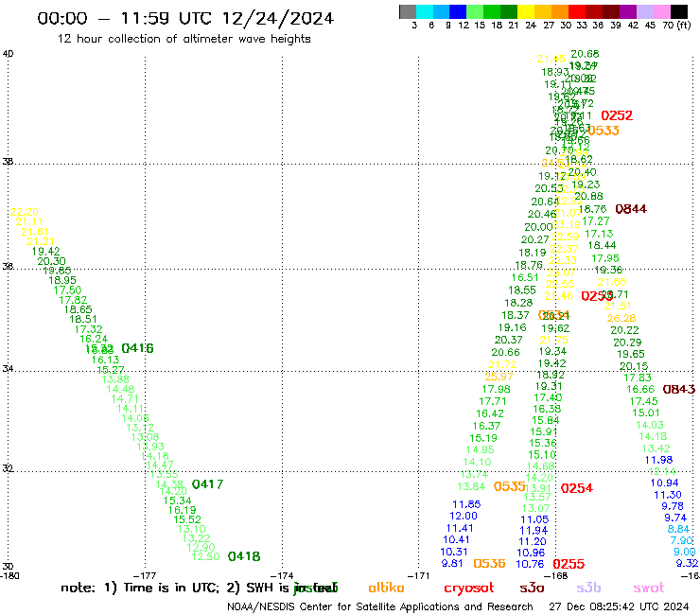Click the wave height value 13.88
700x615 pixels.
[x=115, y=379]
